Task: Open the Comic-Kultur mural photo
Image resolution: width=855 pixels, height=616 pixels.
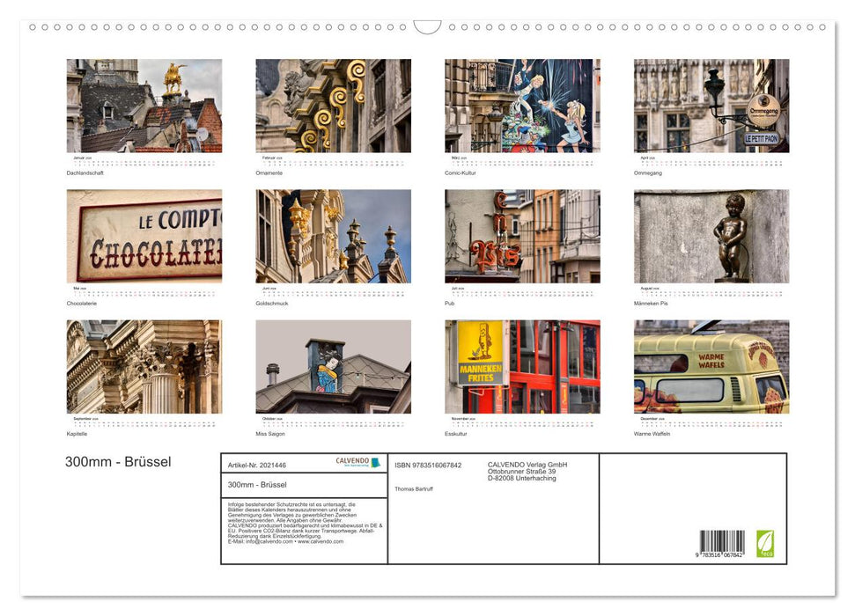Action: point(522,106)
